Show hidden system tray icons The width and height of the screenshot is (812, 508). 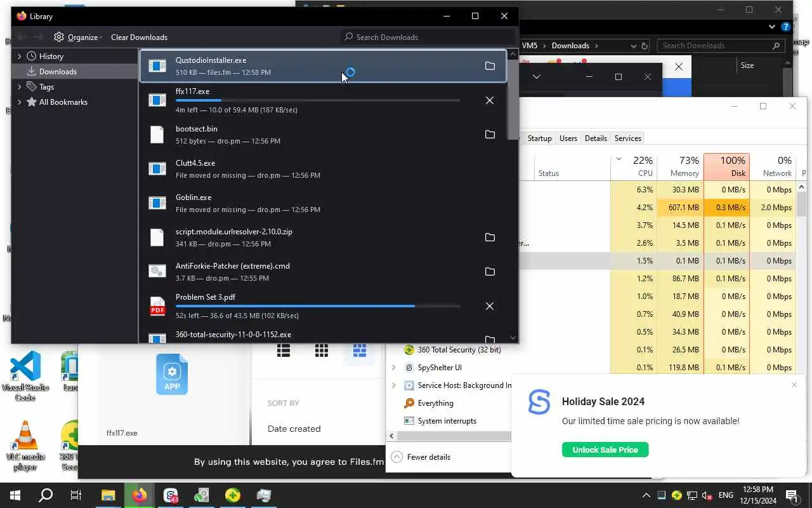coord(646,495)
